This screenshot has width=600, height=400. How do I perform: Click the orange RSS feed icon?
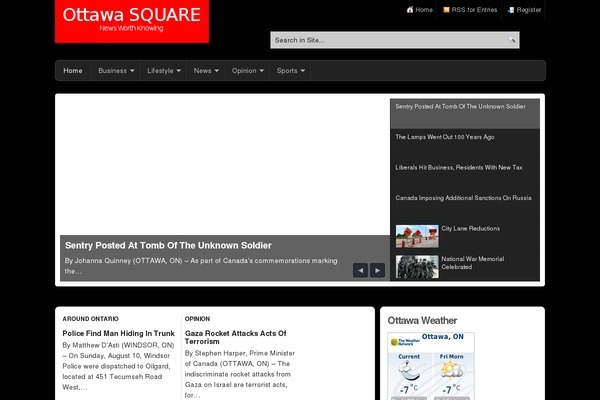tap(446, 10)
